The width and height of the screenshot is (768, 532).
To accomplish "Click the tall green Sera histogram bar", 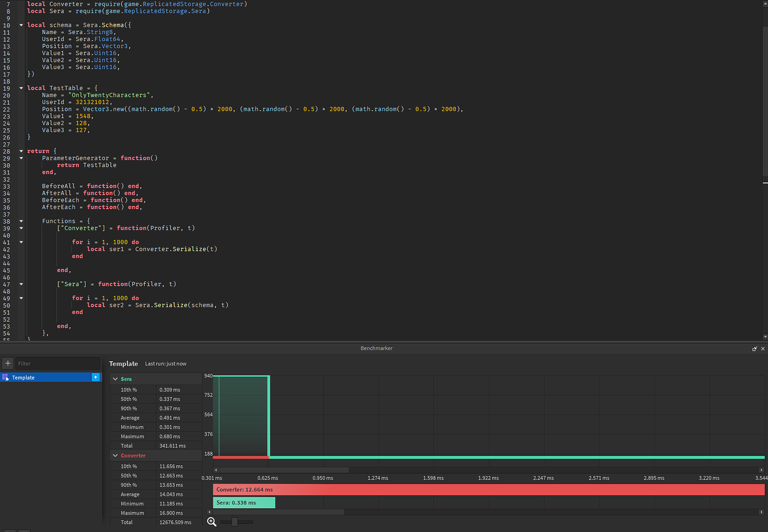I will (243, 415).
